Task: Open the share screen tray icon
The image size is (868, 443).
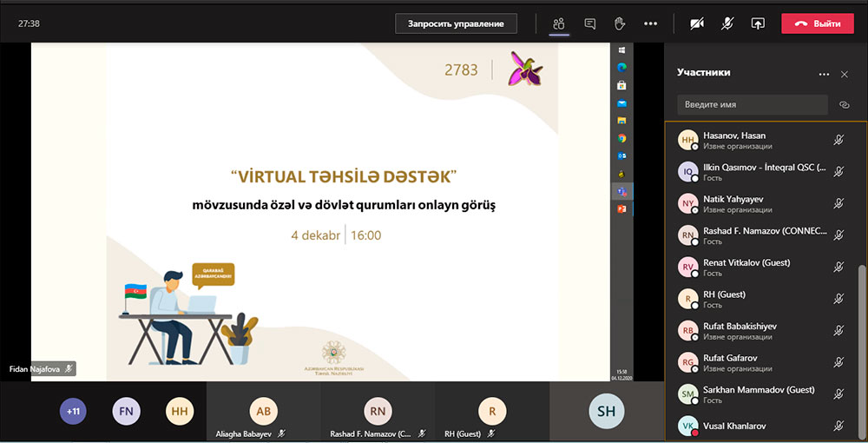Action: click(x=758, y=23)
